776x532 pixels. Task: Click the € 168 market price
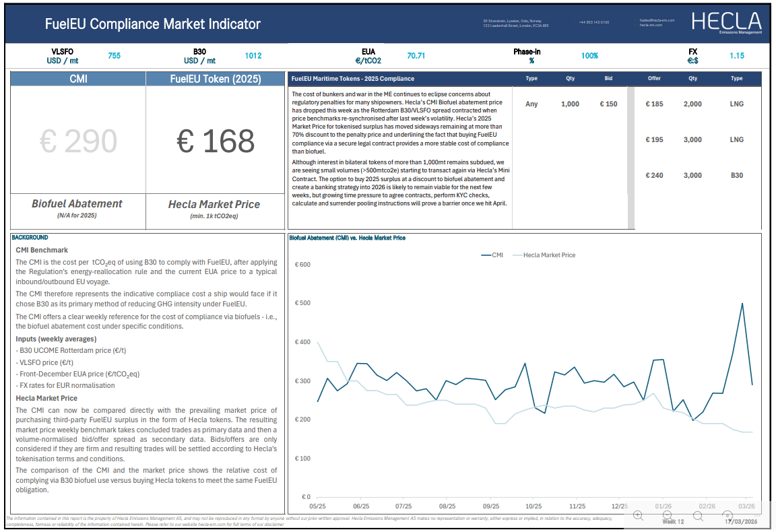coord(216,141)
